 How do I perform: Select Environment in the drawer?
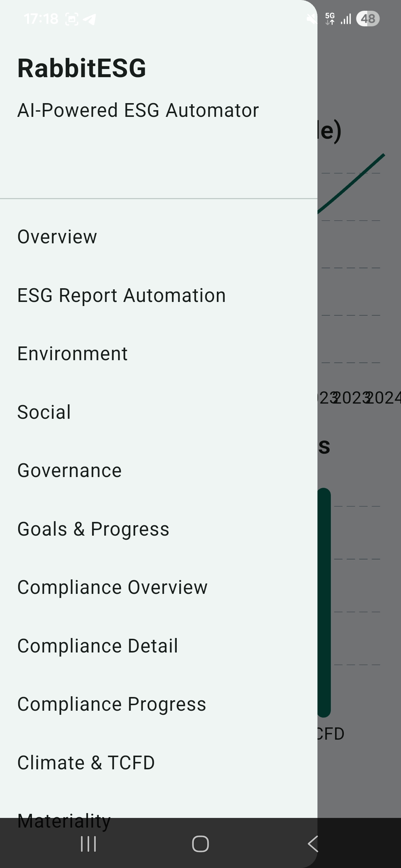tap(72, 354)
